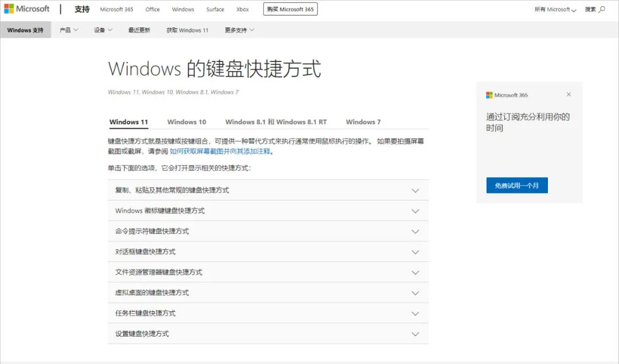This screenshot has height=364, width=619.
Task: Click the 搜索 label in header
Action: 590,10
